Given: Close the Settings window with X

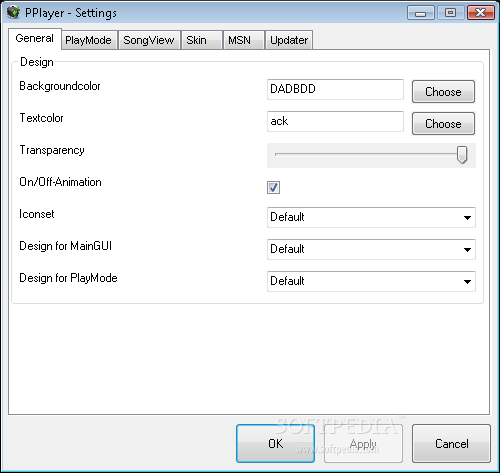Looking at the screenshot, I should click(x=481, y=13).
